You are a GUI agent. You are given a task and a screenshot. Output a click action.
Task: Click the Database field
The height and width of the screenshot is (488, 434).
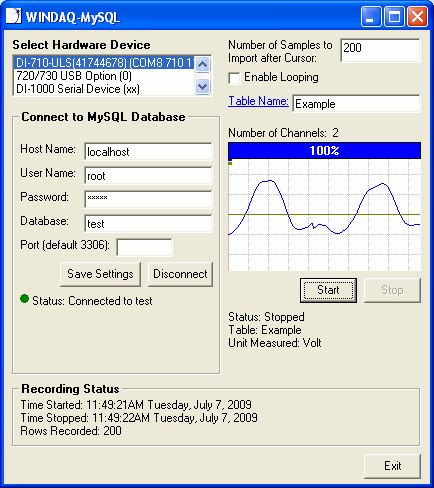tap(148, 224)
